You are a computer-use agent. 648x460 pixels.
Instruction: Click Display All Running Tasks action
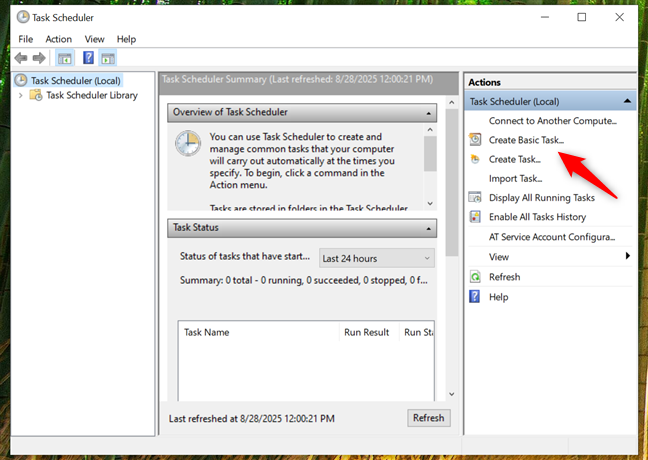point(542,198)
